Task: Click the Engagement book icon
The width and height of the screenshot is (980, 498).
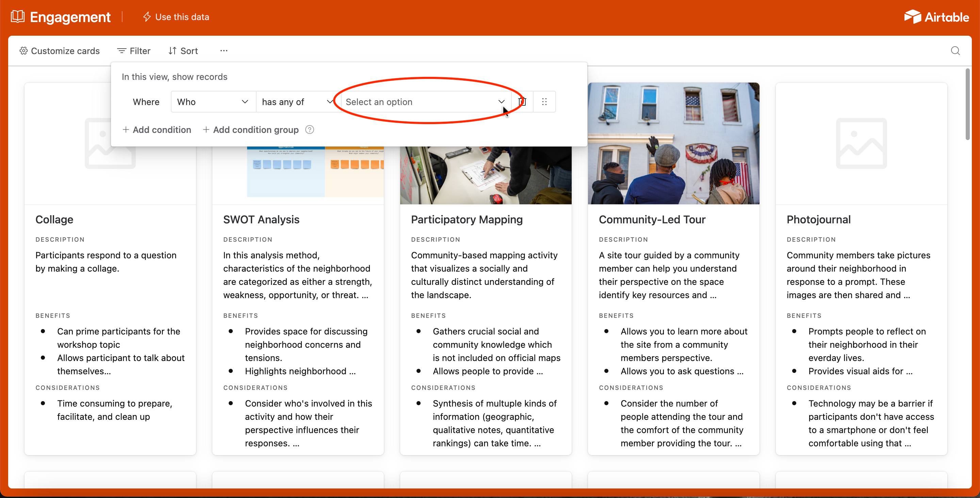Action: (x=17, y=17)
